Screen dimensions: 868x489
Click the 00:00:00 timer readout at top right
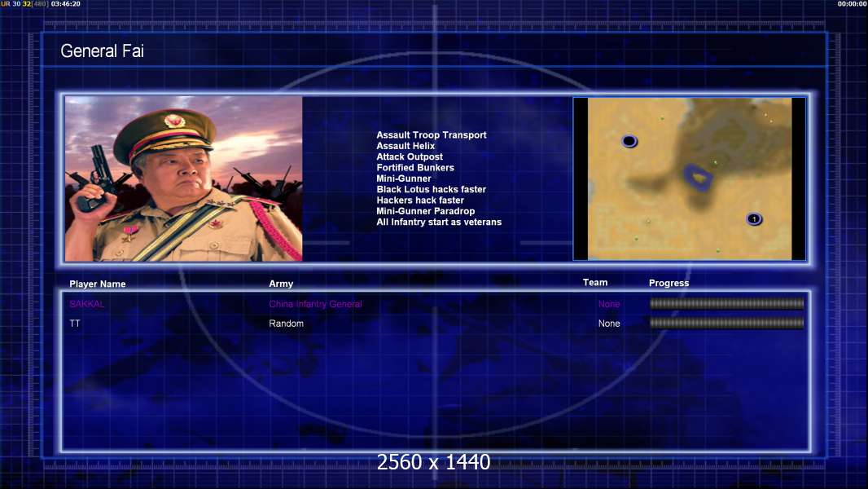[x=852, y=4]
